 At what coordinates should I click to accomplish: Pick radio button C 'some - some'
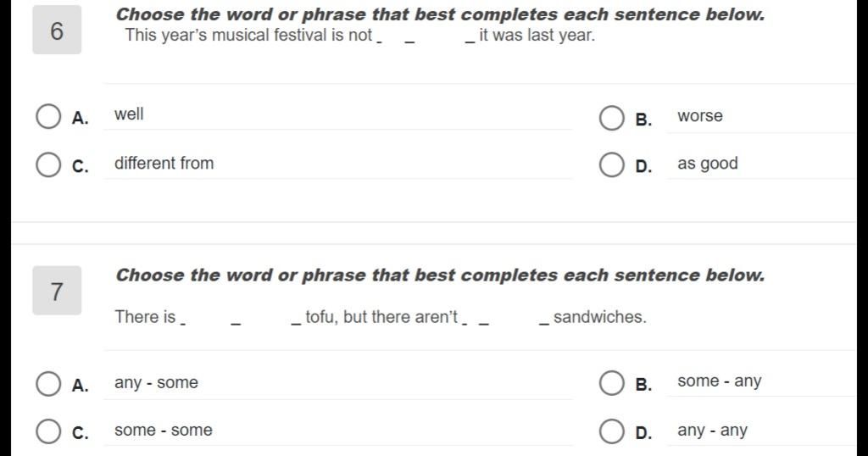point(48,431)
